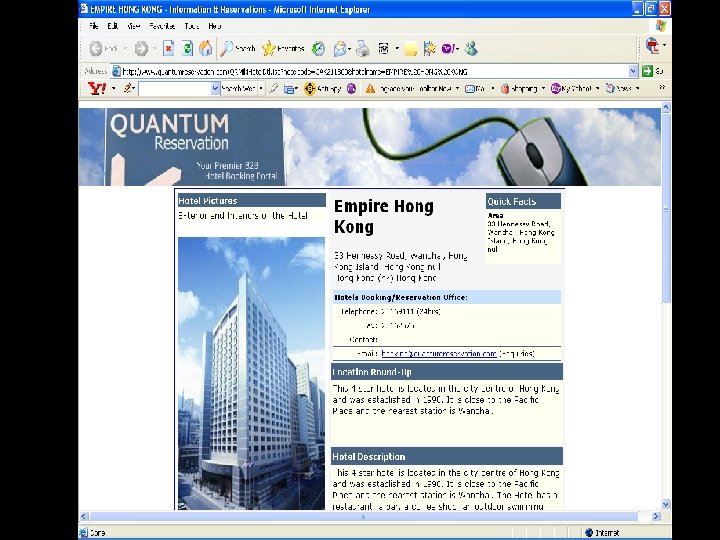Expand the My Yahoo dropdown arrow
The image size is (720, 540).
[x=597, y=89]
